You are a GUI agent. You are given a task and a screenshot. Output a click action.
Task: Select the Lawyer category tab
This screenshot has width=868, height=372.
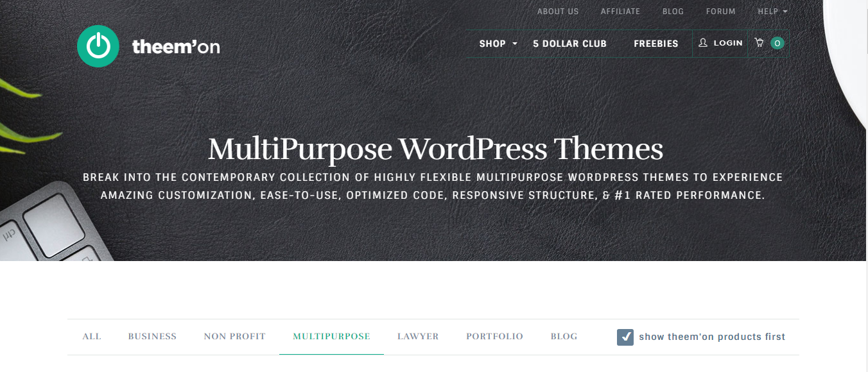click(418, 336)
